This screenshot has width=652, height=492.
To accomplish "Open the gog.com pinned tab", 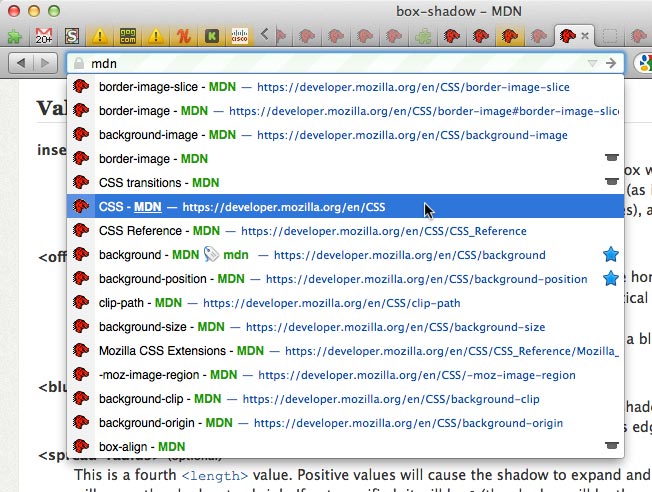I will pyautogui.click(x=128, y=36).
